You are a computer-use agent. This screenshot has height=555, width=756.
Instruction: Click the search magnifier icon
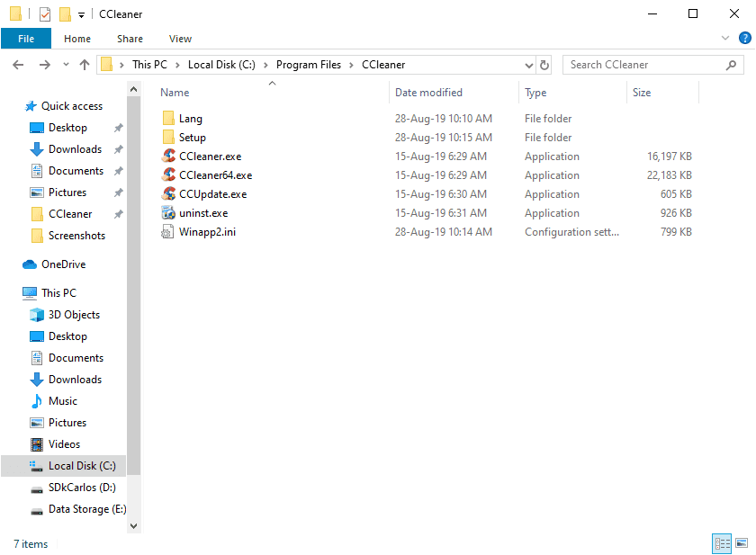[x=731, y=65]
